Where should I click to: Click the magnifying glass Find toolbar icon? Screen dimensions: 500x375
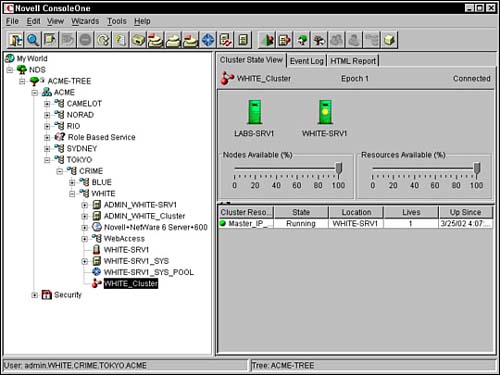(33, 40)
